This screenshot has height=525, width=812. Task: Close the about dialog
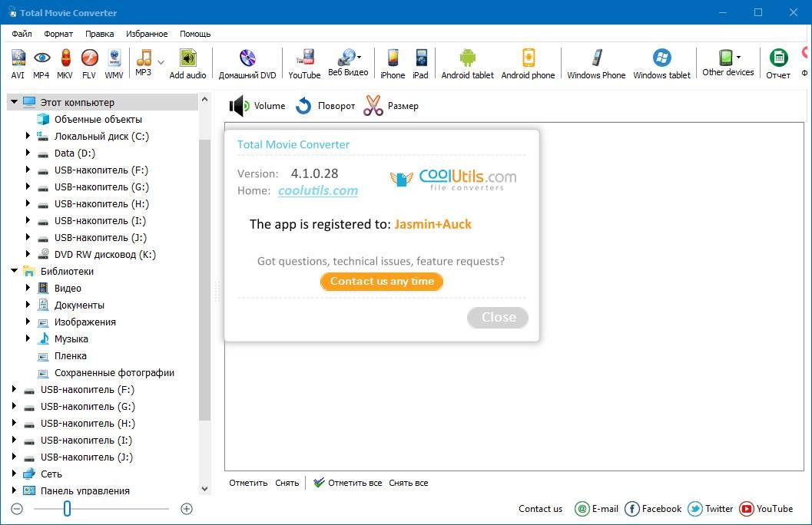coord(498,317)
